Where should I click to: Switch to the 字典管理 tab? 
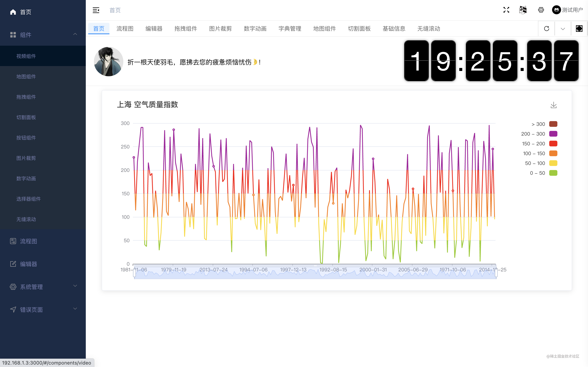coord(290,29)
